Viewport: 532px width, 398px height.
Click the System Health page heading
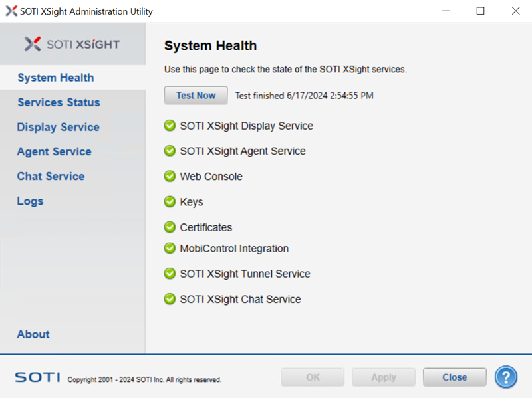pos(210,45)
